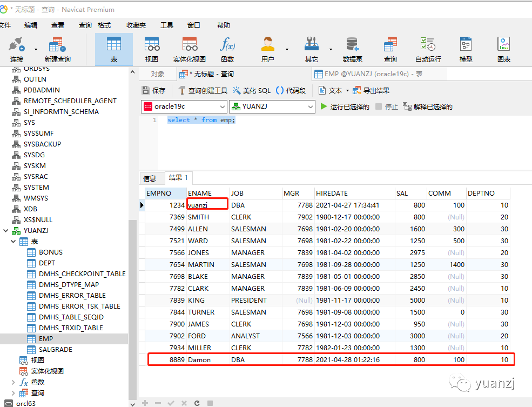532x407 pixels.
Task: Expand the Queries (查询) tree node
Action: pos(13,393)
